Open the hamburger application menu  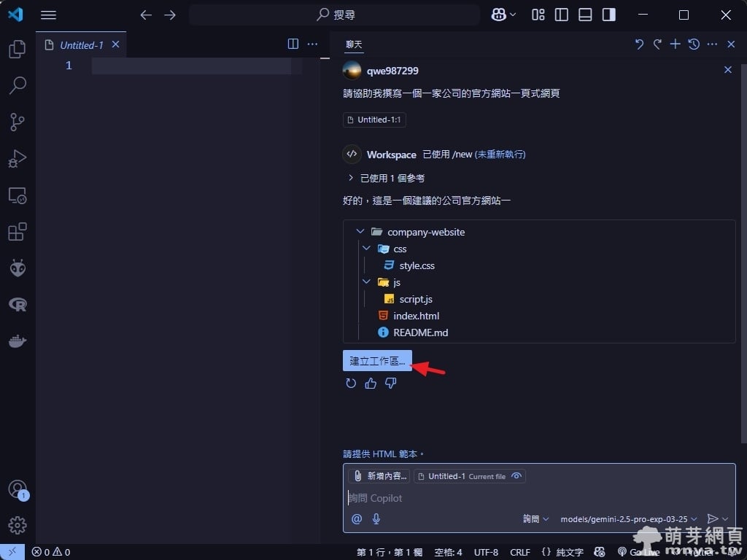(48, 15)
